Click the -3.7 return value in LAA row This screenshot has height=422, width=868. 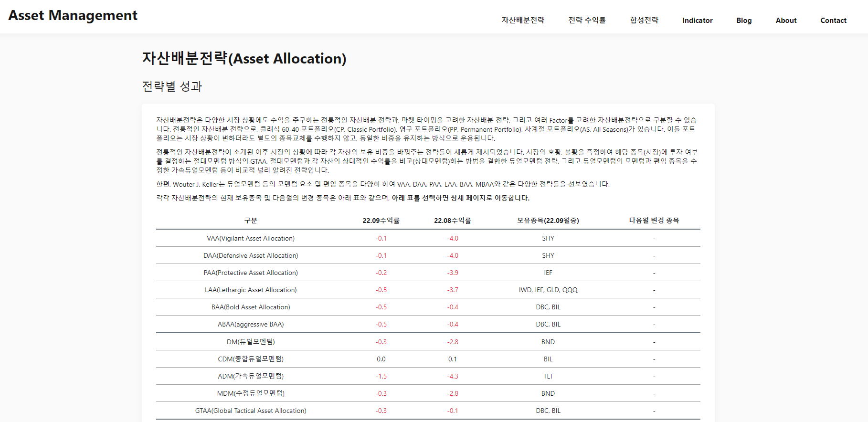pos(453,290)
